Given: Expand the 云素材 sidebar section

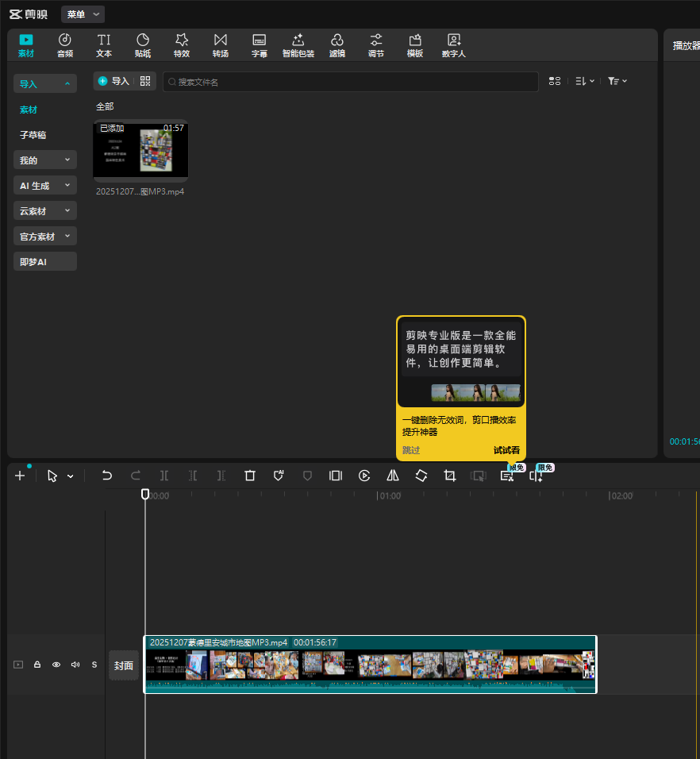Looking at the screenshot, I should [45, 211].
